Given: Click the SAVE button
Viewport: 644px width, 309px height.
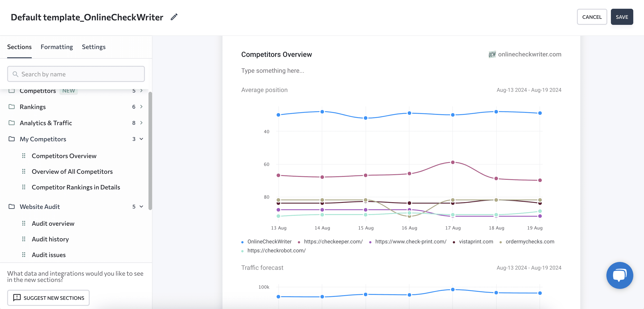Looking at the screenshot, I should tap(622, 17).
